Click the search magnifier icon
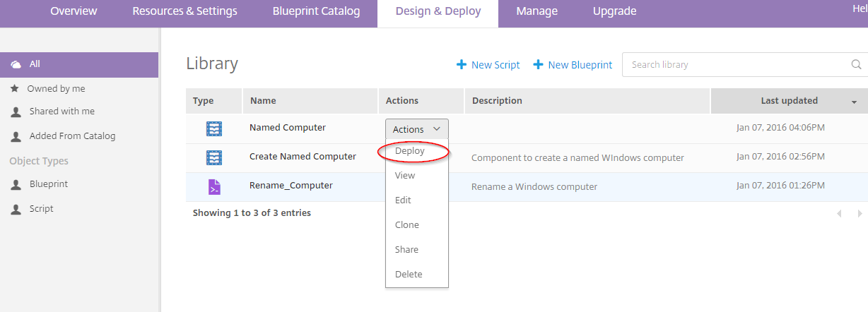 [x=856, y=65]
